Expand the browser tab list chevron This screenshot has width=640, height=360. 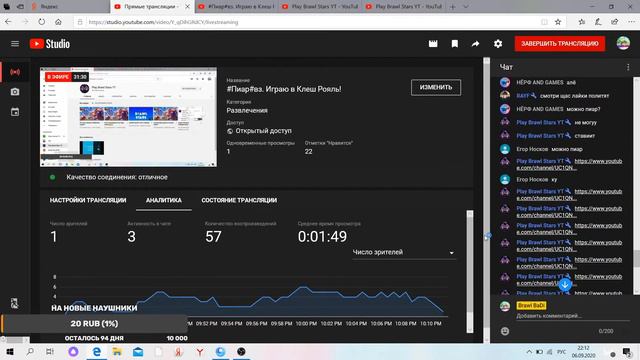pos(466,7)
